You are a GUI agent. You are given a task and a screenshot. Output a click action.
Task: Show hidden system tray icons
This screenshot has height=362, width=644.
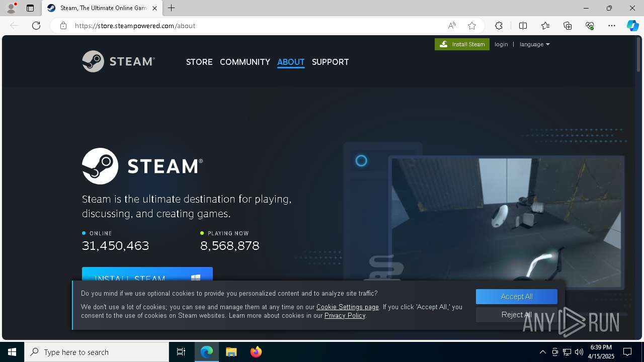tap(542, 352)
